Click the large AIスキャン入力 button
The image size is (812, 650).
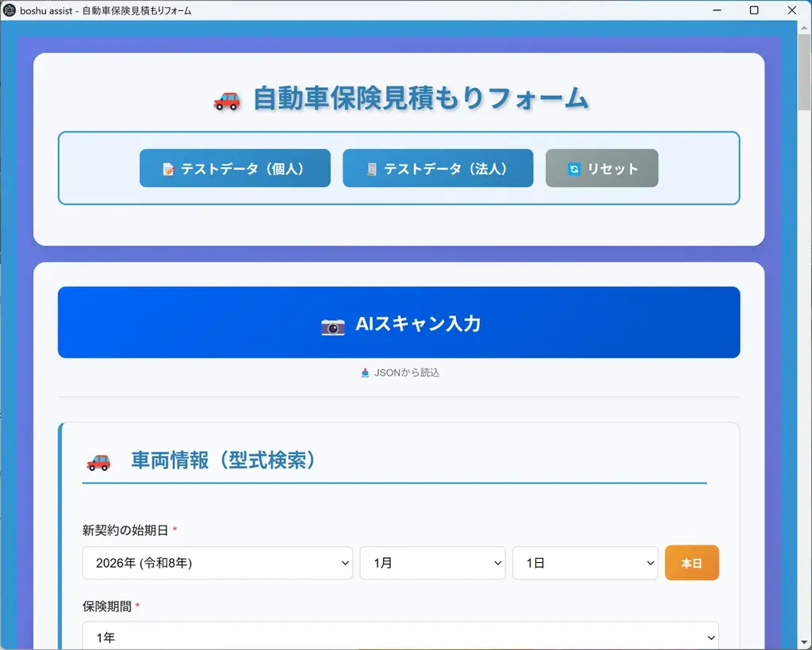[399, 322]
